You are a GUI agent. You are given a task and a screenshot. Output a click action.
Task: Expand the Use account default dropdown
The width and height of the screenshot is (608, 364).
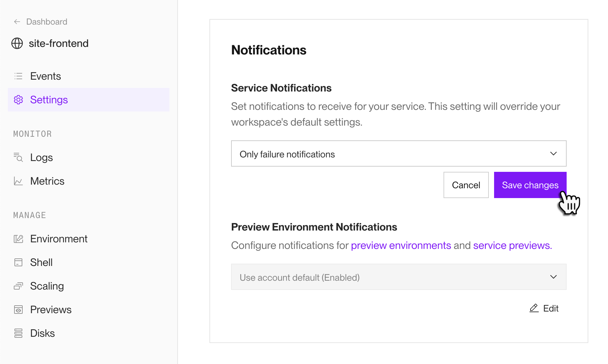pyautogui.click(x=399, y=277)
